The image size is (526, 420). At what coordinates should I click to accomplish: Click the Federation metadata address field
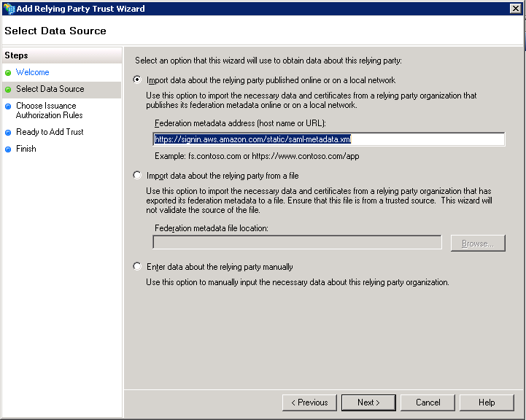pyautogui.click(x=329, y=139)
